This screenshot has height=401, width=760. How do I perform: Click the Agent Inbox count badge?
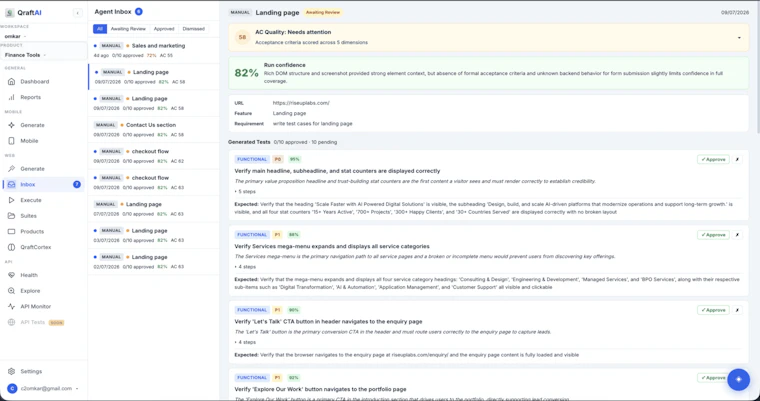point(139,11)
